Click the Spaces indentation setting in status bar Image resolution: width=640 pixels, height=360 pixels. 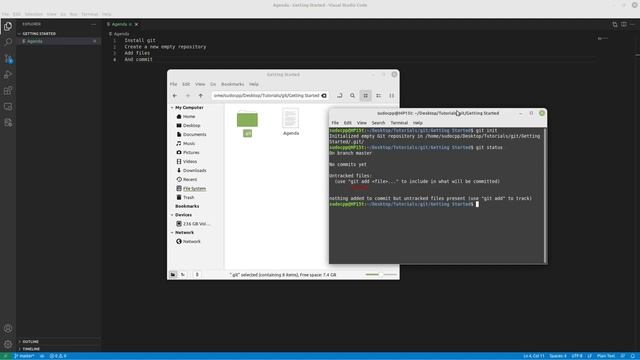pyautogui.click(x=558, y=356)
